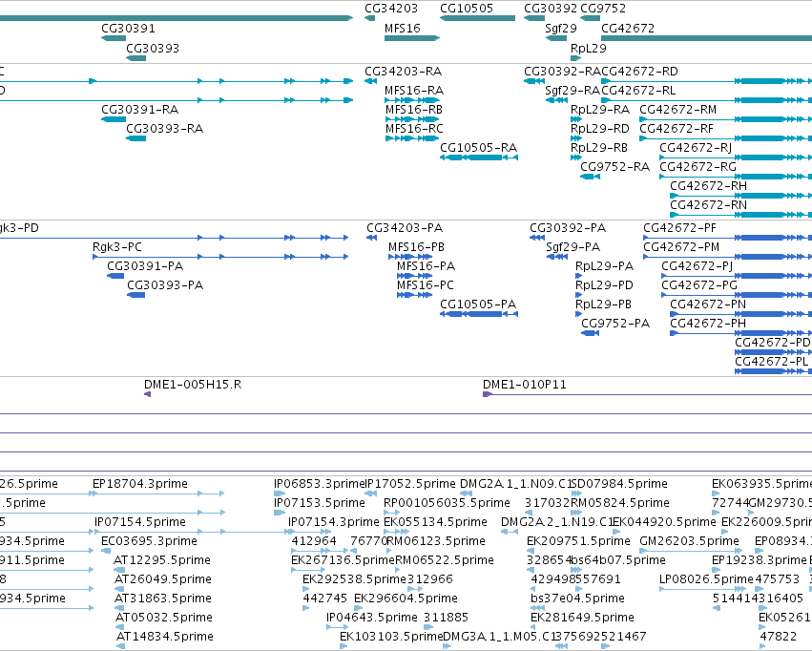
Task: Click the Rgk3-PC protein label
Action: tap(117, 247)
